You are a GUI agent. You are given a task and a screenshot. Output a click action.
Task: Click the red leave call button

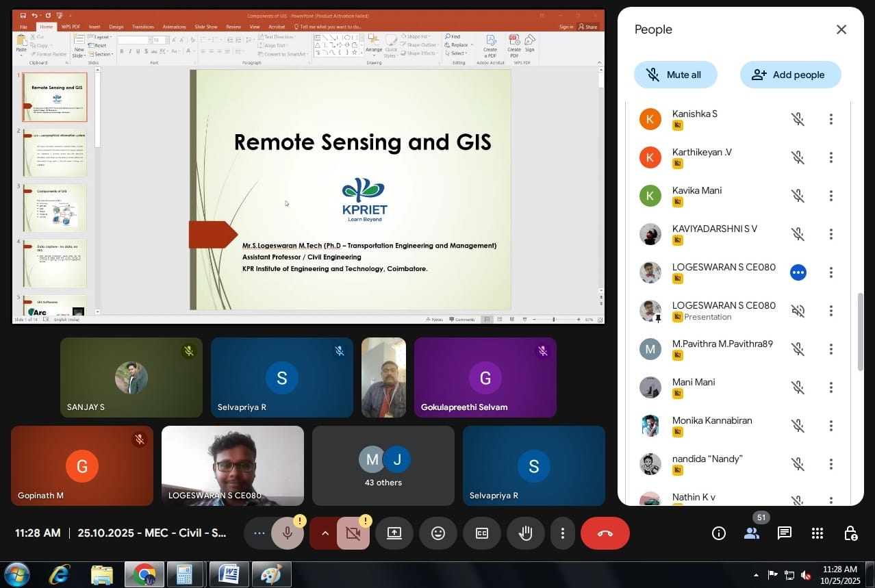[x=605, y=533]
